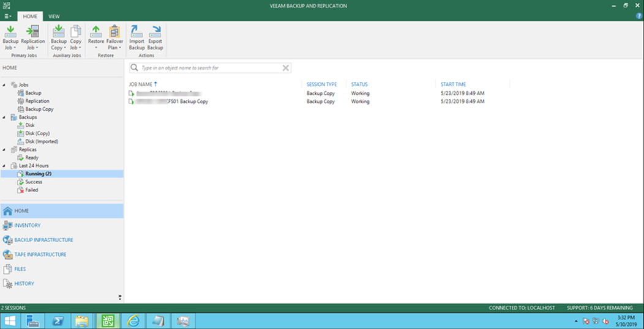Click the object name search field
644x329 pixels.
point(211,68)
